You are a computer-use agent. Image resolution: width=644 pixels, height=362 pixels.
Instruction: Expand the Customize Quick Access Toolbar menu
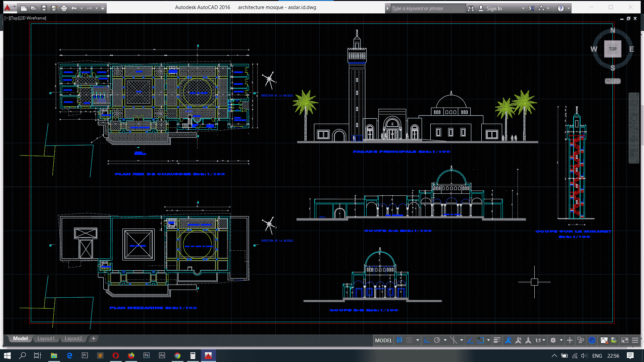click(103, 8)
